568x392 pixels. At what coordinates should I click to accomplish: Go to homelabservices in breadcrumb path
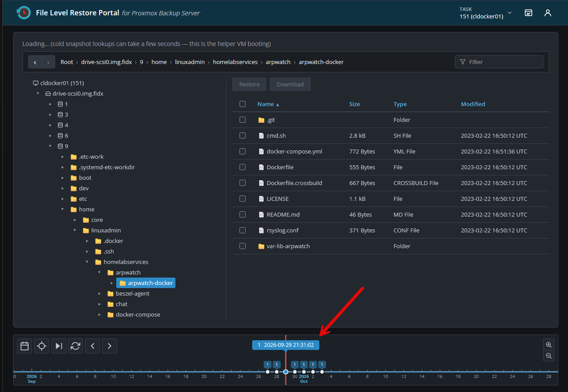coord(235,62)
